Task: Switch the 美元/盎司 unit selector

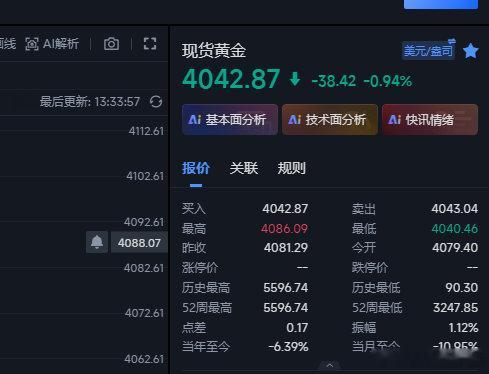Action: coord(429,50)
